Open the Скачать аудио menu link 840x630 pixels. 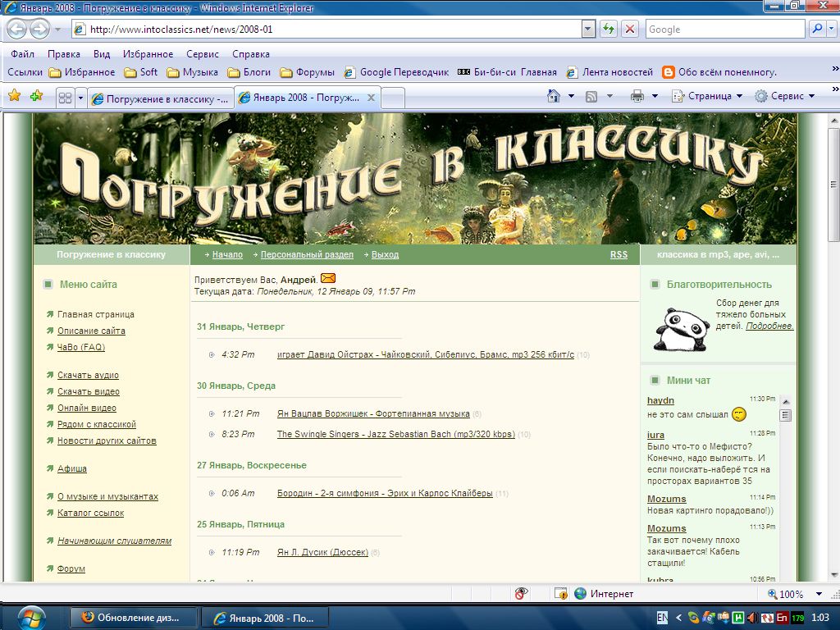88,375
